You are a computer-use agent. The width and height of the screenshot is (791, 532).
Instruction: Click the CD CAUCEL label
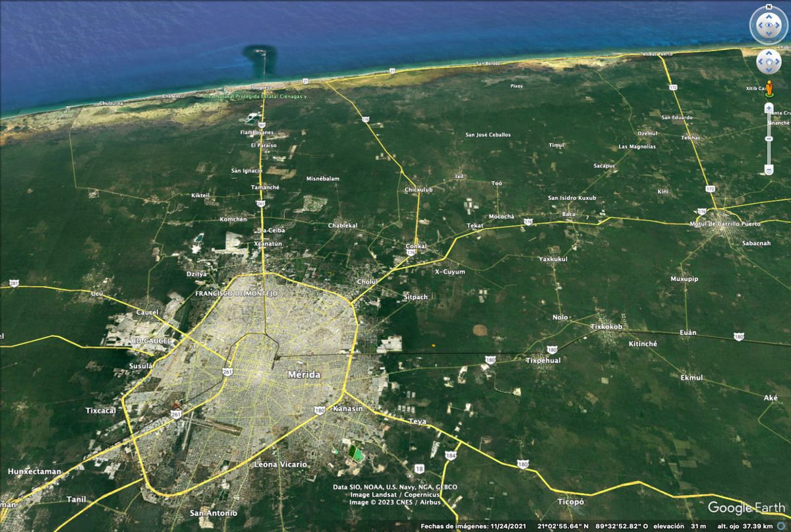pos(151,341)
